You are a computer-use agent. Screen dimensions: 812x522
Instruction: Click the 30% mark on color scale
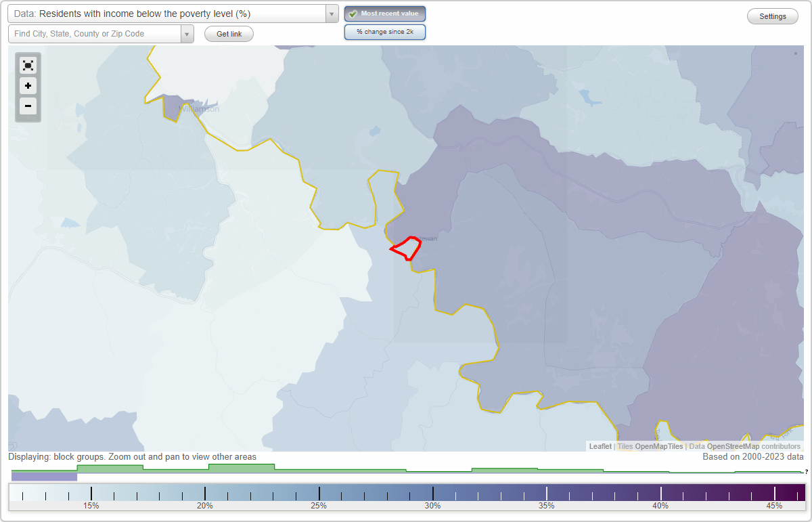tap(433, 506)
